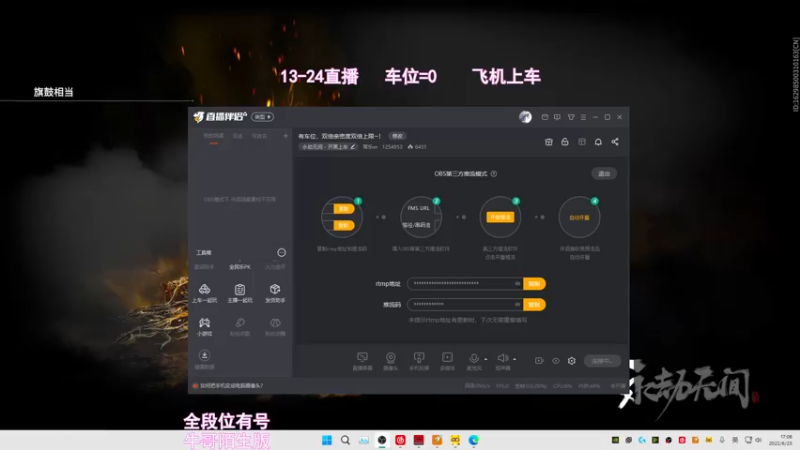Open streaming settings gear
The height and width of the screenshot is (450, 800).
571,361
